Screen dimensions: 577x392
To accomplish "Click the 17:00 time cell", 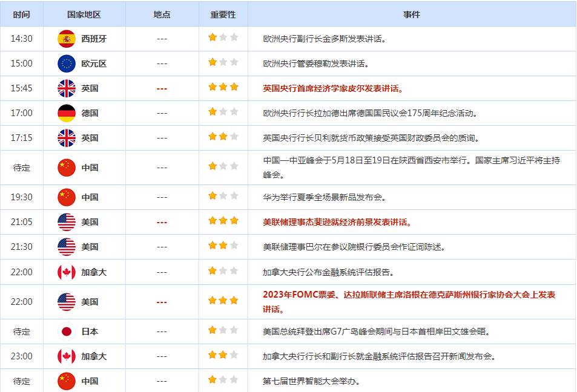I will click(x=21, y=113).
